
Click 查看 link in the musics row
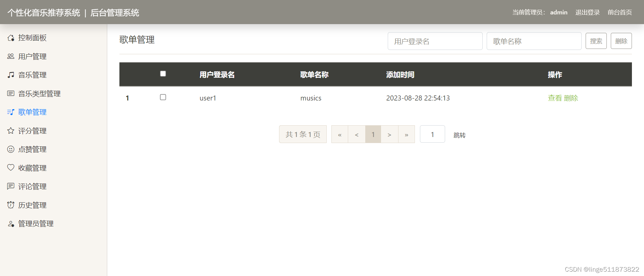click(555, 98)
